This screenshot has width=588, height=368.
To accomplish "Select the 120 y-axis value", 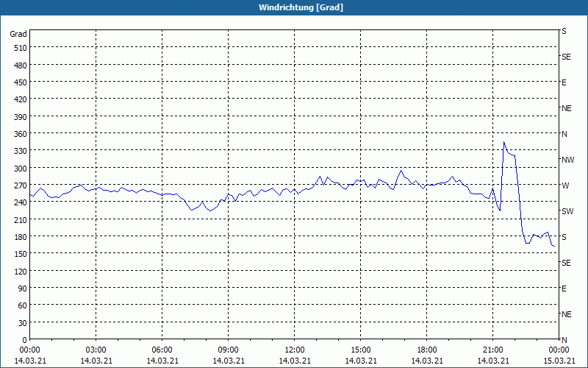I will point(21,271).
